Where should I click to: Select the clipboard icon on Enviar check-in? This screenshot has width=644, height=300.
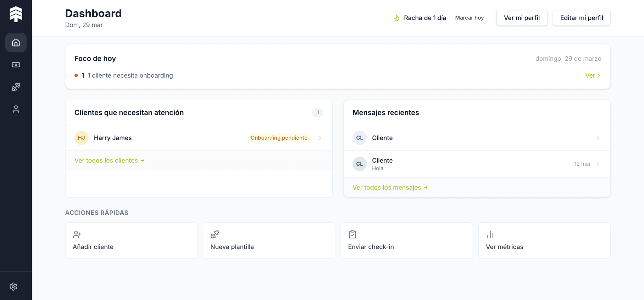pos(353,234)
